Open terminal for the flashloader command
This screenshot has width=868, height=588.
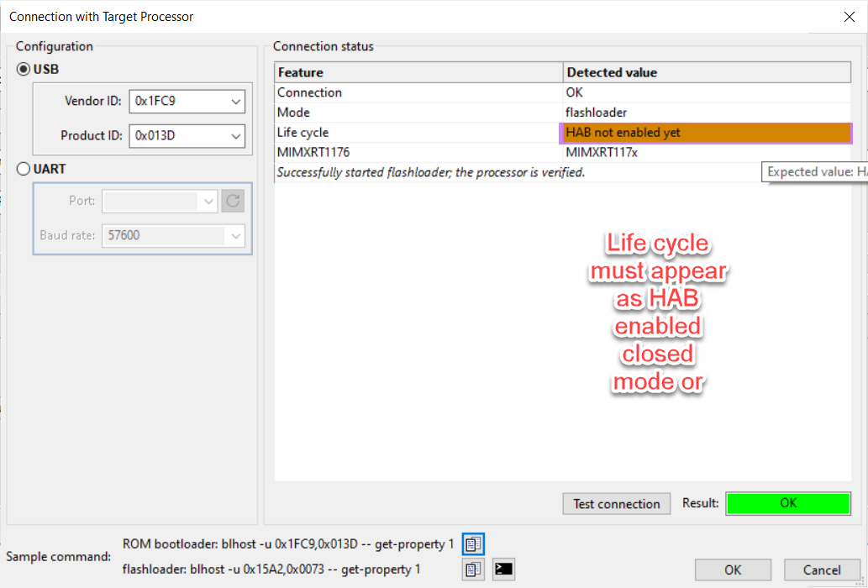click(502, 569)
